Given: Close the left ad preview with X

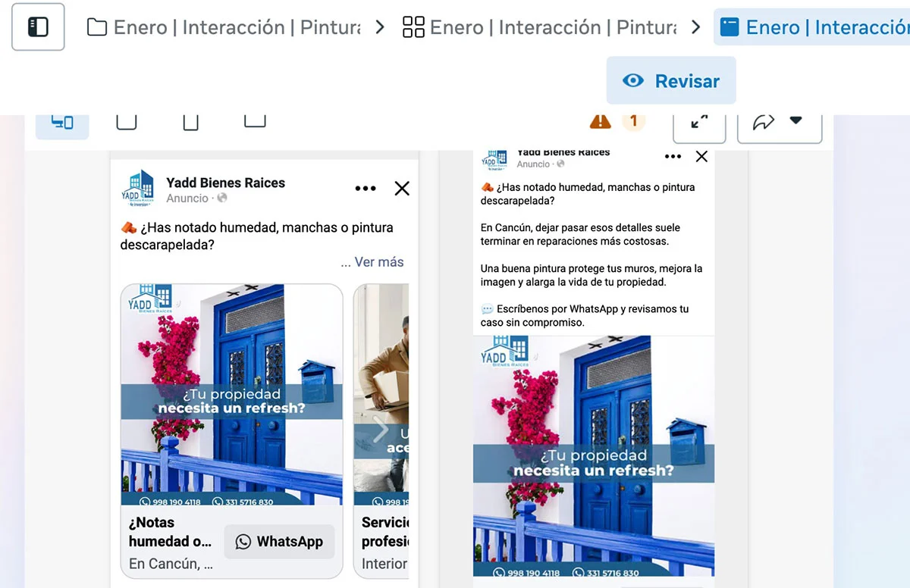Looking at the screenshot, I should [x=402, y=189].
